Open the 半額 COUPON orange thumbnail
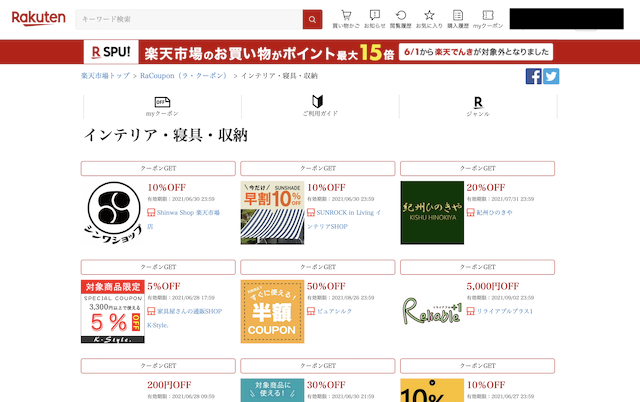Viewport: 640px width, 402px height. click(x=272, y=311)
